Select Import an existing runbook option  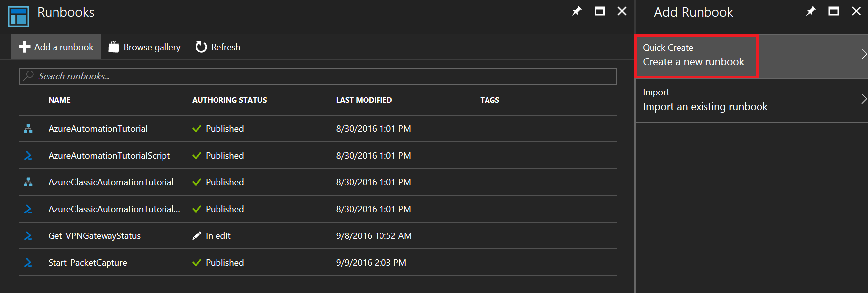[x=705, y=100]
